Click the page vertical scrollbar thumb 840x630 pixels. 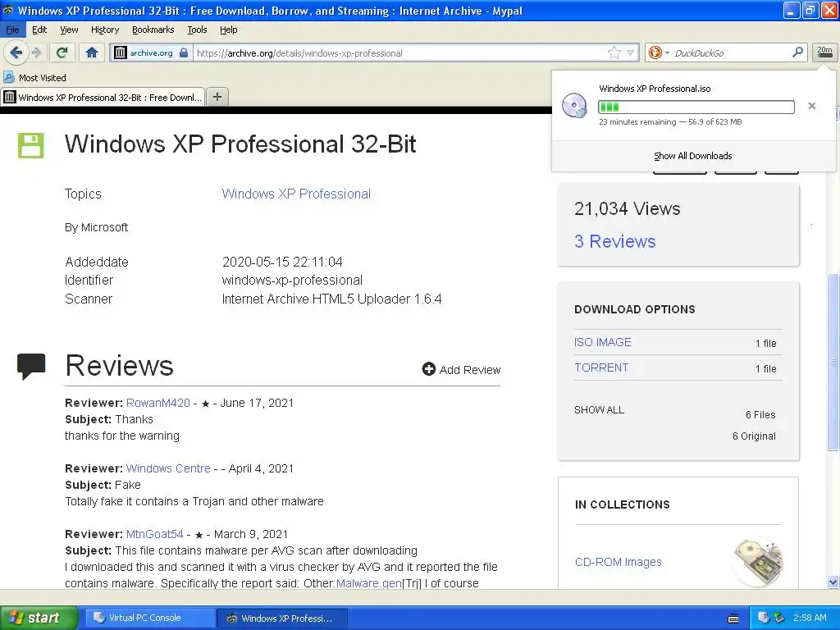point(833,362)
